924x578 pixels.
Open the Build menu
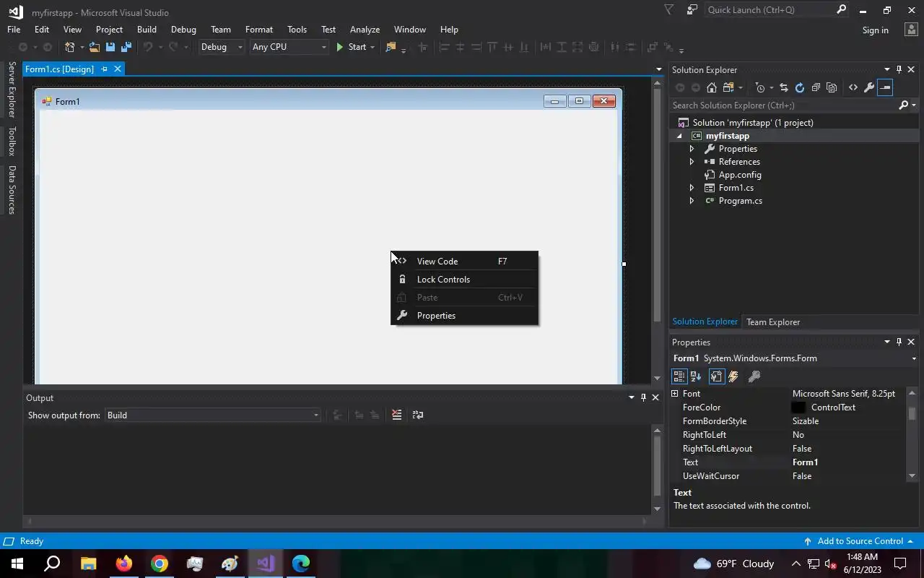click(147, 30)
